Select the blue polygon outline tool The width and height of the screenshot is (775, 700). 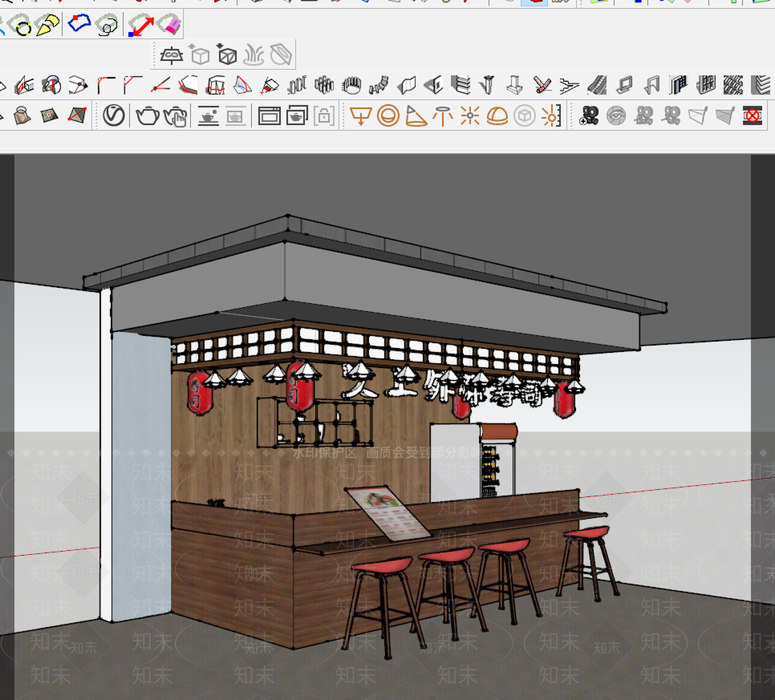79,22
